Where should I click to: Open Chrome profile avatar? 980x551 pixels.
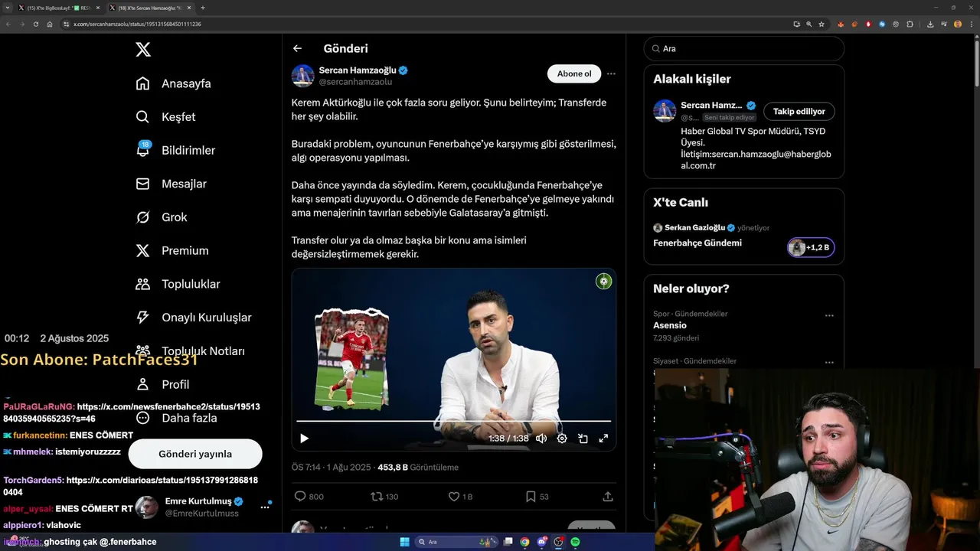pos(958,24)
